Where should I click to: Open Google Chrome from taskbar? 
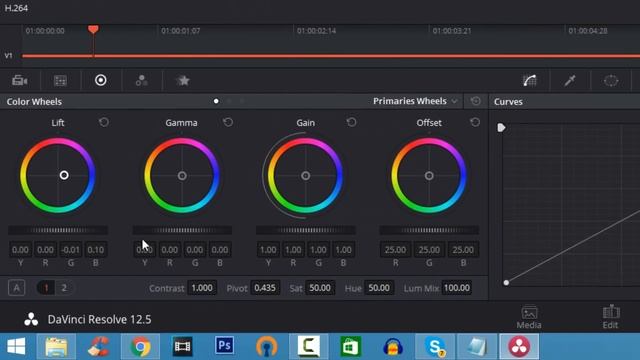click(140, 347)
